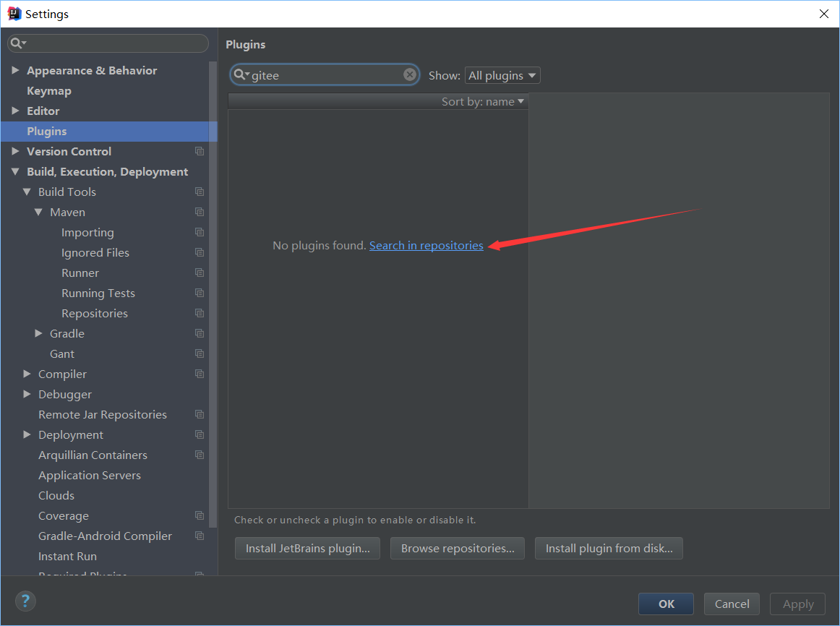Click the settings tree vertical scrollbar
840x626 pixels.
[x=213, y=294]
